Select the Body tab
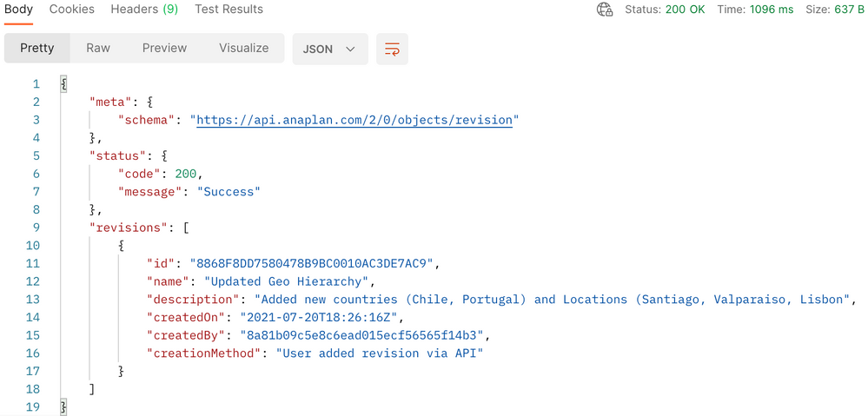Screen dimensions: 868x416 18,10
